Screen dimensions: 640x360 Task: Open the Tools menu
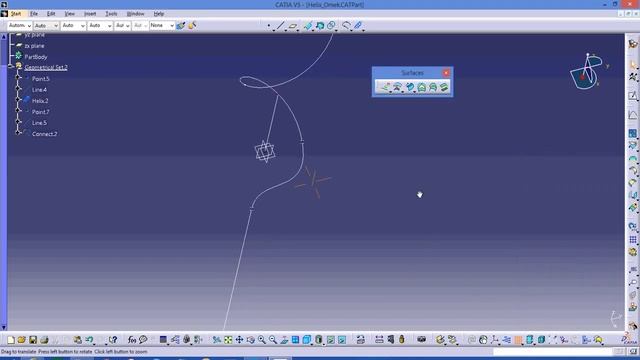[x=111, y=14]
